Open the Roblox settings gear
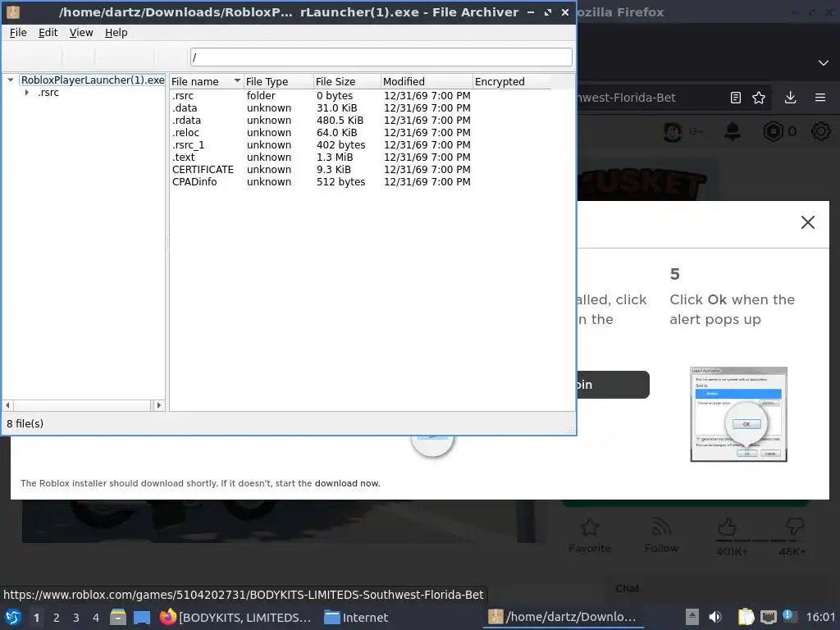The width and height of the screenshot is (840, 630). point(820,131)
